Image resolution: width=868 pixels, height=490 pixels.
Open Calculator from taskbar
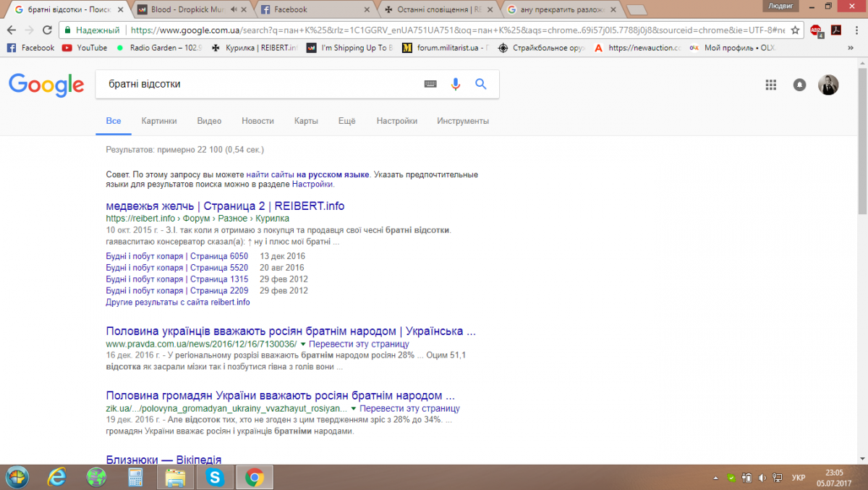click(135, 477)
